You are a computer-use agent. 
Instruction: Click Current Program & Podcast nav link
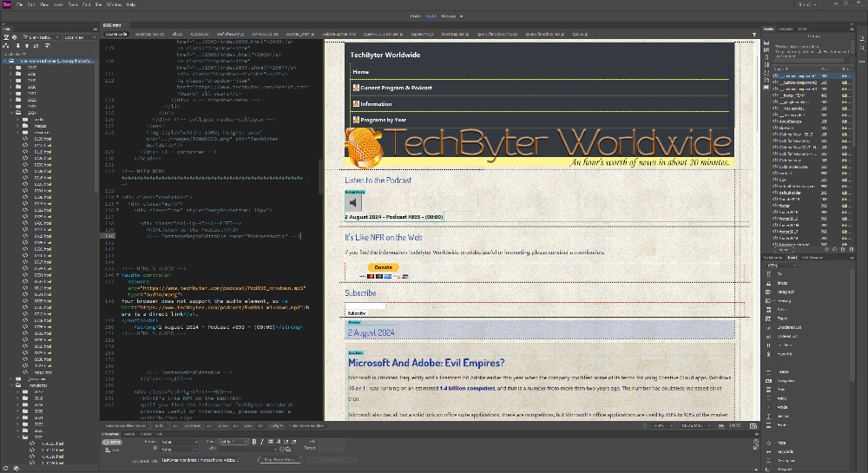pyautogui.click(x=396, y=88)
